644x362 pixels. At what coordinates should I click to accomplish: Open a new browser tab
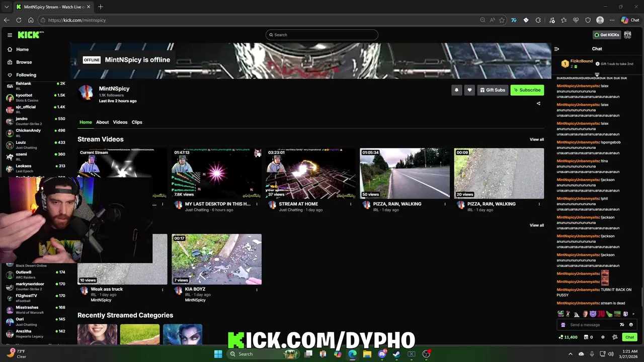point(101,7)
